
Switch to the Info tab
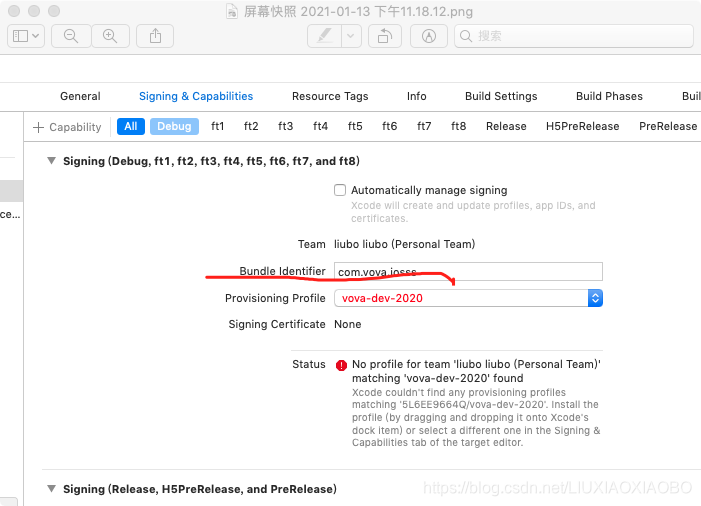click(x=417, y=96)
